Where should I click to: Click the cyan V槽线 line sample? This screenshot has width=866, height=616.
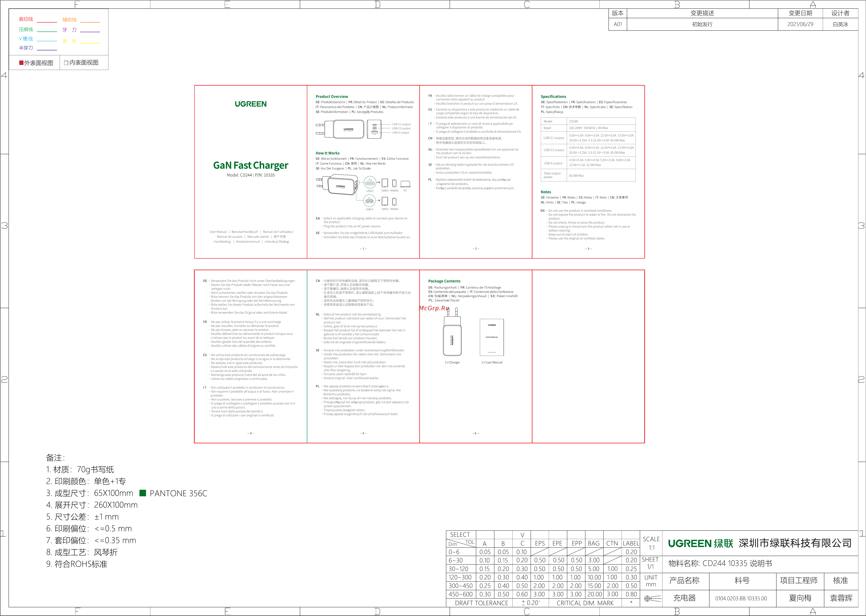(47, 41)
